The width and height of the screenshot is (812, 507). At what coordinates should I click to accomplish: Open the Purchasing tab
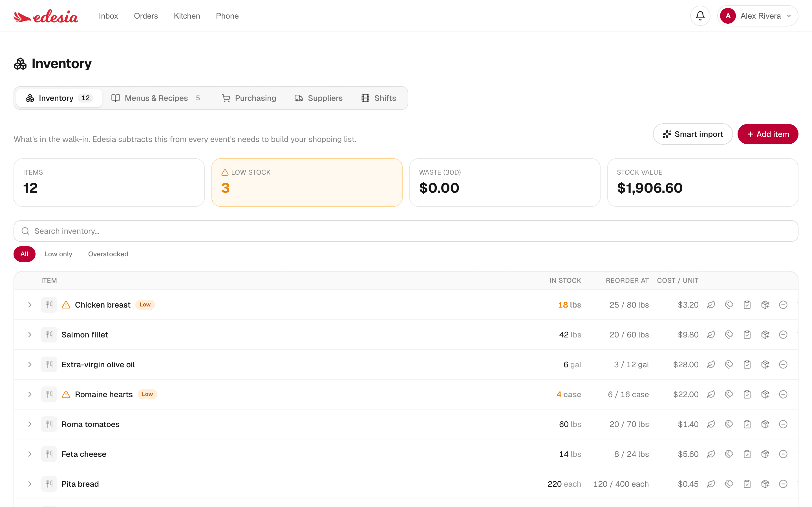click(249, 98)
